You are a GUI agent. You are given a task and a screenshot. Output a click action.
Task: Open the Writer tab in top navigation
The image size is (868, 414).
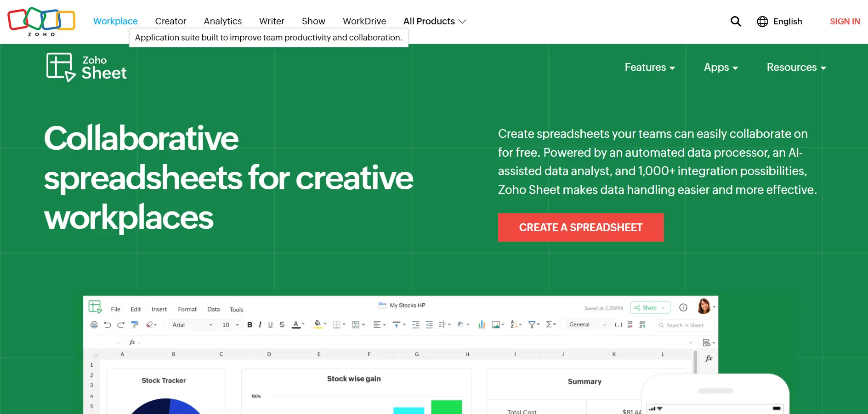[272, 21]
